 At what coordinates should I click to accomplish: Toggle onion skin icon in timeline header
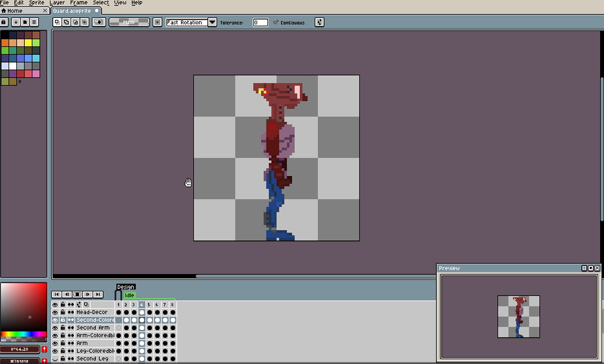pyautogui.click(x=86, y=304)
